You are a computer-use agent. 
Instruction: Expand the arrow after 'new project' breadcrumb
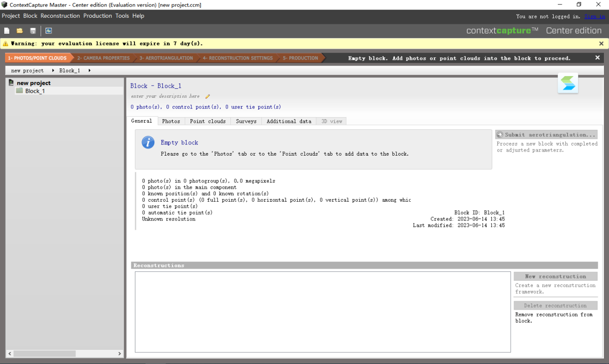click(x=53, y=70)
